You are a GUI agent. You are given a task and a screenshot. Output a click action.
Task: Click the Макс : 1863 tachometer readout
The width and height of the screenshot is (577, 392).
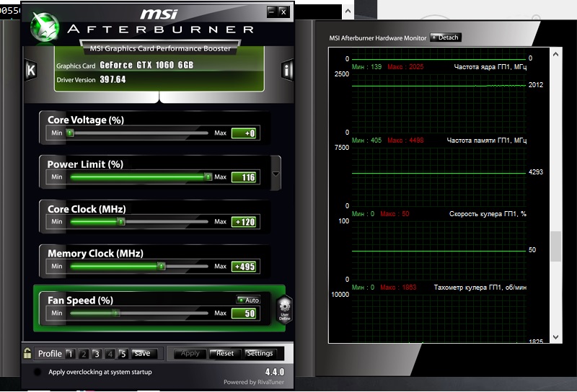point(398,288)
